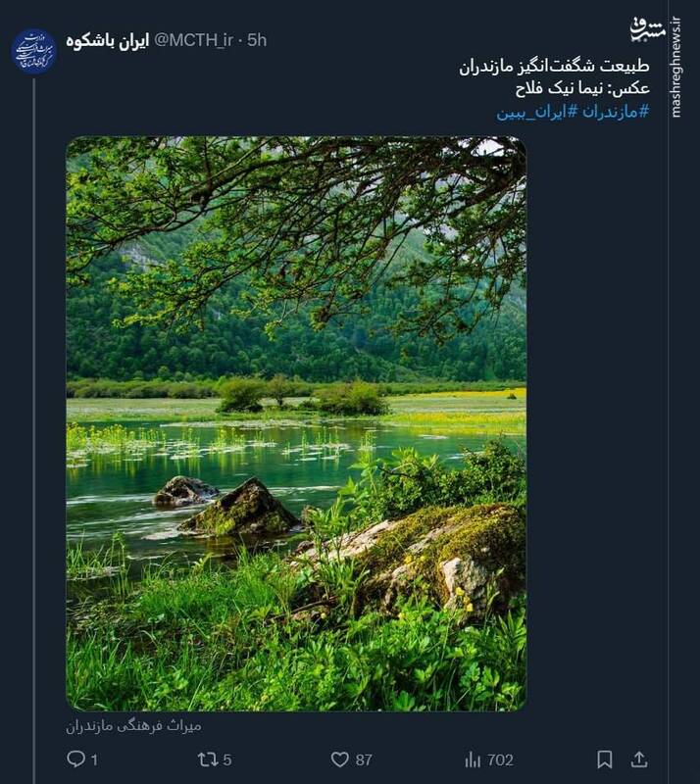Click the tweet text طبیعت شگفت‌انگیز مازندران

[x=554, y=68]
